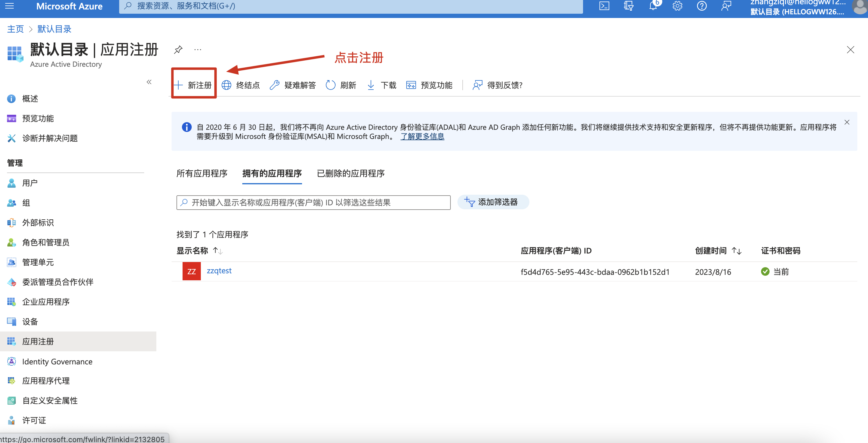Click Add filter (添加筛选器) button
Image resolution: width=868 pixels, height=443 pixels.
pyautogui.click(x=493, y=202)
